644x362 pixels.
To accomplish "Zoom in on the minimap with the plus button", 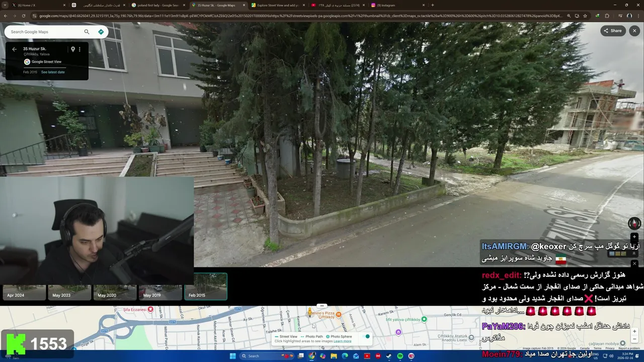I will 634,331.
